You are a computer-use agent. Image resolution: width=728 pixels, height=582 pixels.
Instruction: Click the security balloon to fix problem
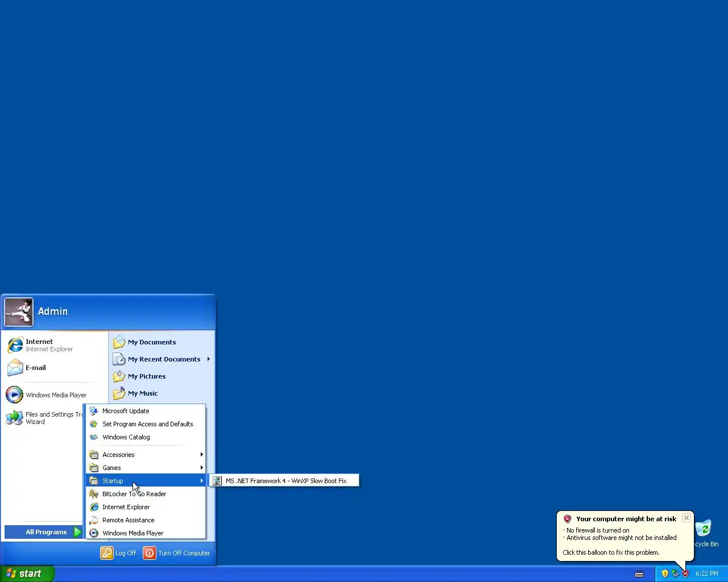(x=624, y=536)
